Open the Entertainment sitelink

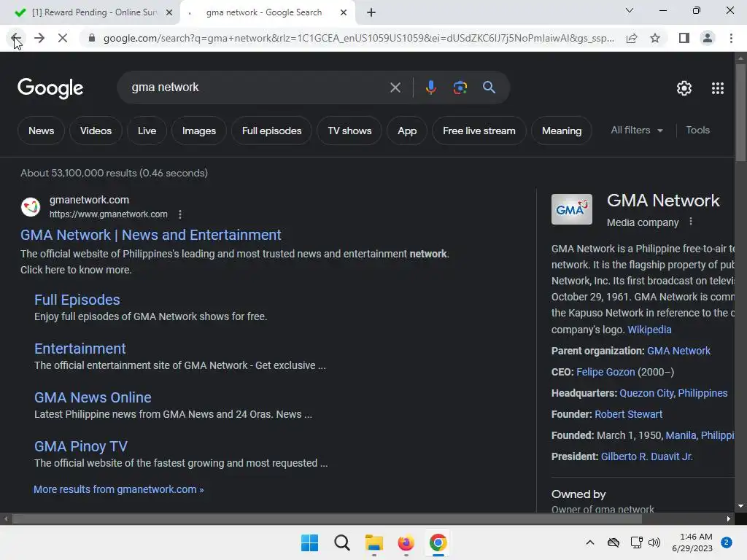click(x=80, y=349)
